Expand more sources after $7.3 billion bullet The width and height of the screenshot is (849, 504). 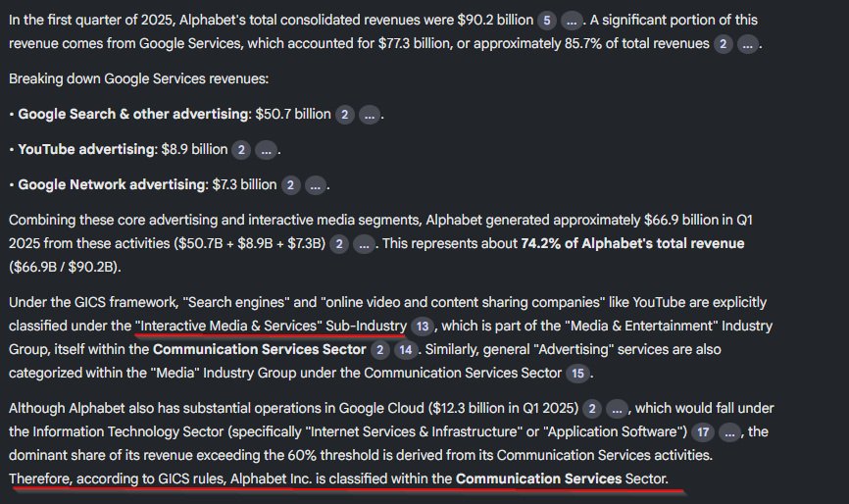[316, 185]
